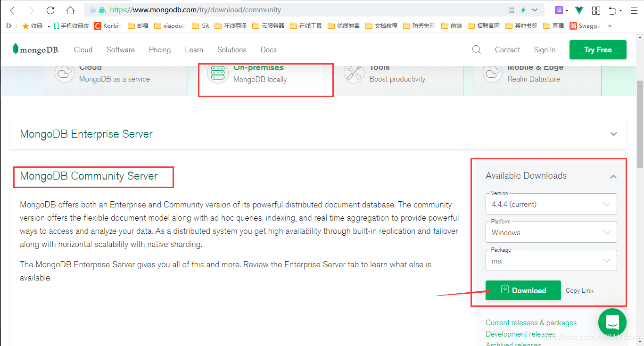
Task: Open the 文档教程 bookmark folder
Action: (381, 26)
